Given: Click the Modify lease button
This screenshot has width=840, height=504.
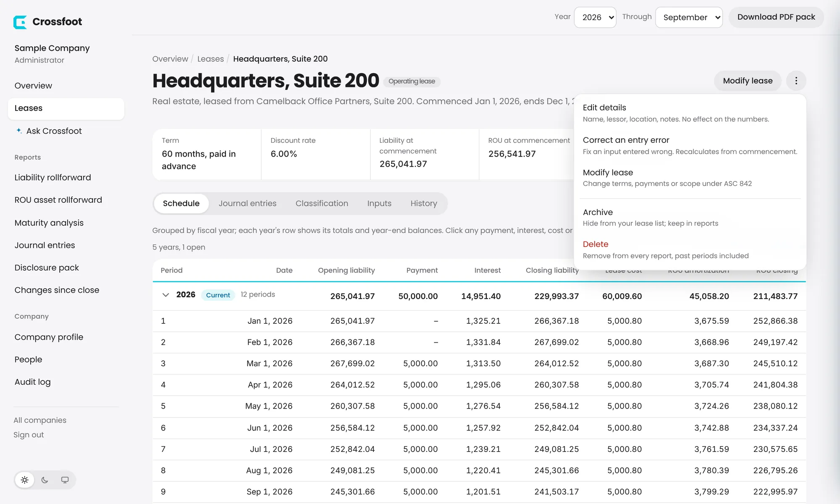Looking at the screenshot, I should [748, 81].
